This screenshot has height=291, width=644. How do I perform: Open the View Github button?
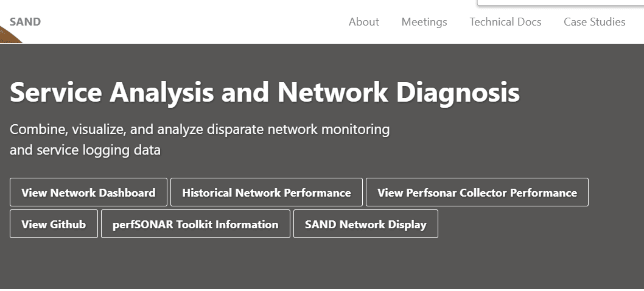pyautogui.click(x=54, y=224)
